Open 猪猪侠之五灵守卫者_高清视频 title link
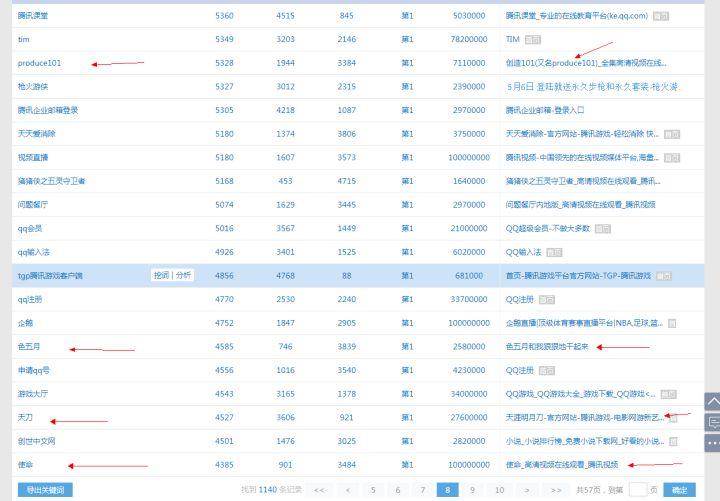This screenshot has width=720, height=501. point(583,181)
